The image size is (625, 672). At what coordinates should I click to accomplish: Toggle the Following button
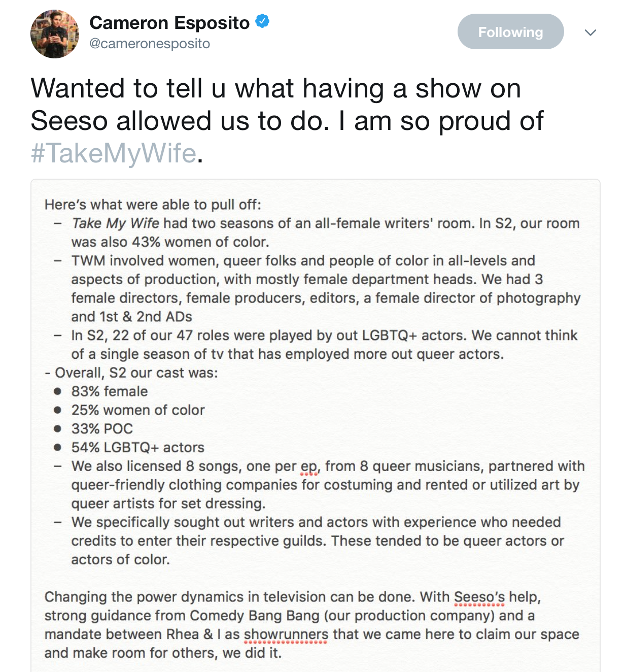click(510, 31)
